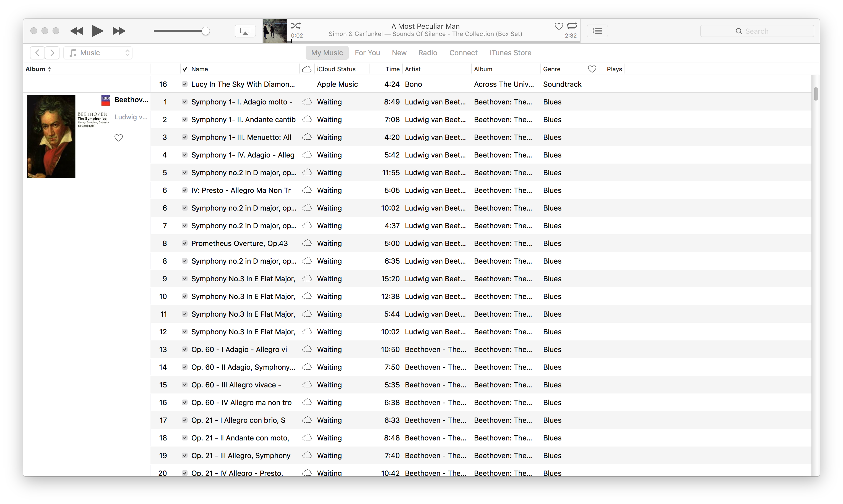The image size is (843, 504).
Task: Click the search magnifier icon
Action: coord(739,31)
